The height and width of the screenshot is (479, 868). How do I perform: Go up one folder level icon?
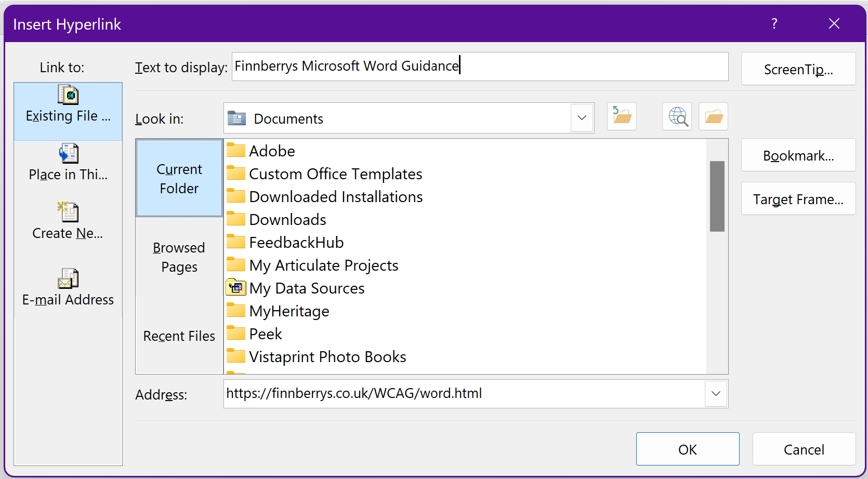point(622,116)
